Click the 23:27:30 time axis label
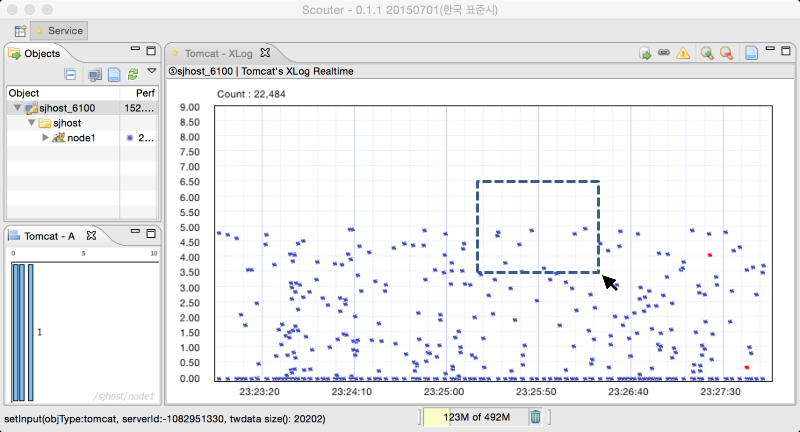Image resolution: width=800 pixels, height=432 pixels. tap(720, 392)
